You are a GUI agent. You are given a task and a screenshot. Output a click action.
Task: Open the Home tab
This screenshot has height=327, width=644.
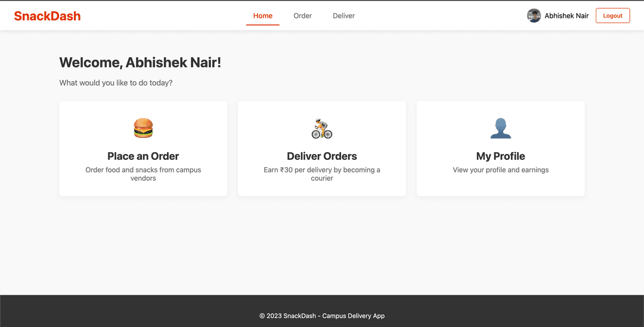coord(263,16)
